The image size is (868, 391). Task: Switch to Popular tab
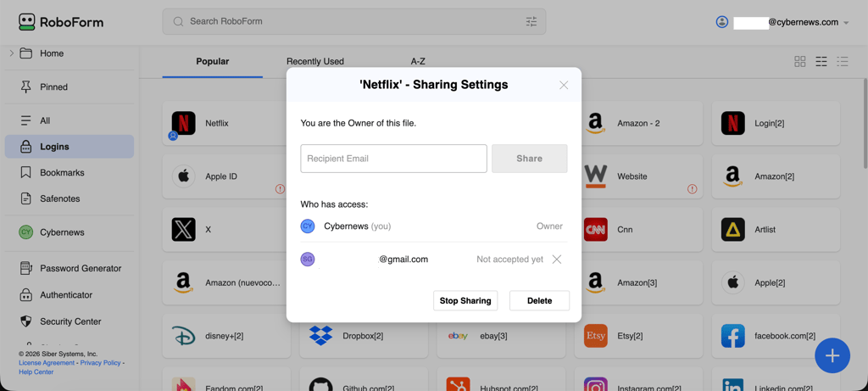coord(213,61)
